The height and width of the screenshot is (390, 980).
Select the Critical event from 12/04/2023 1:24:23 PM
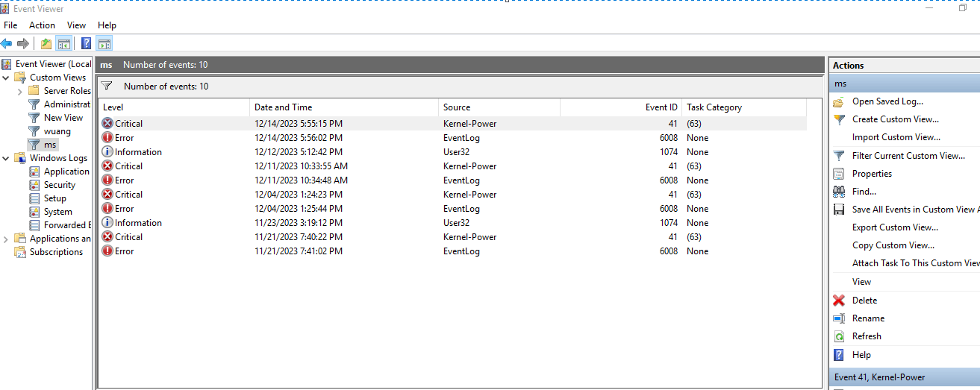453,195
